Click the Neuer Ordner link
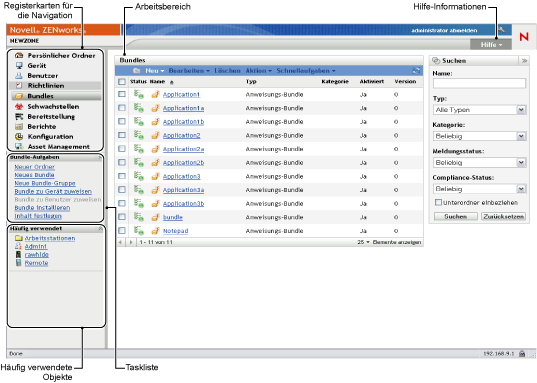Viewport: 537px width, 383px height. (35, 166)
